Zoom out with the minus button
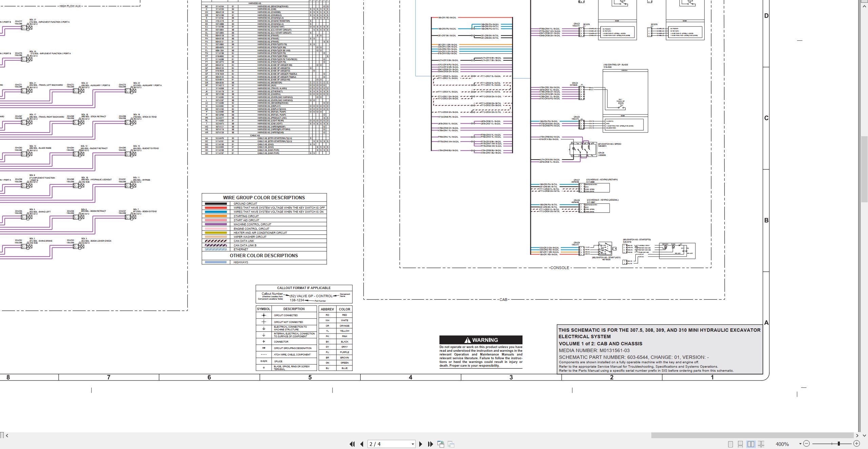The image size is (868, 449). point(806,444)
